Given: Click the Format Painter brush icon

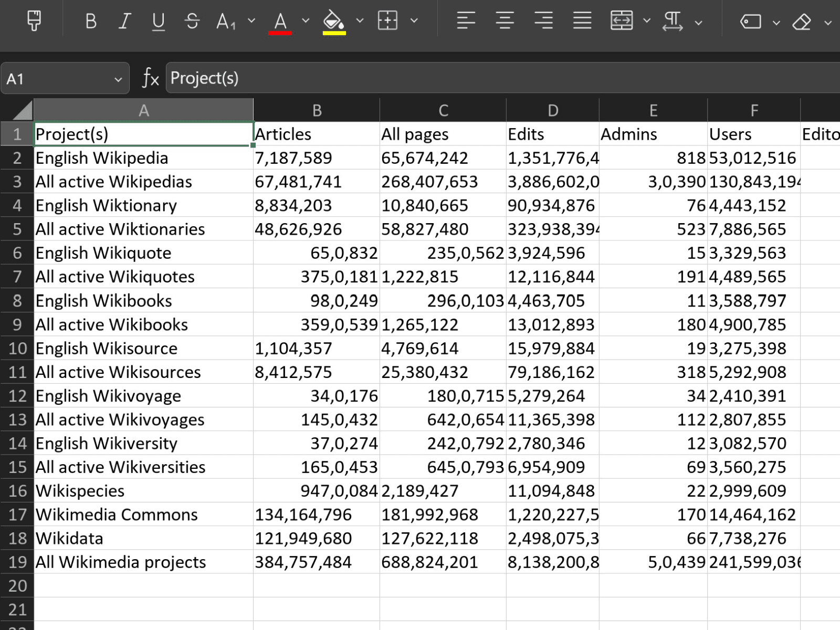Looking at the screenshot, I should [35, 21].
